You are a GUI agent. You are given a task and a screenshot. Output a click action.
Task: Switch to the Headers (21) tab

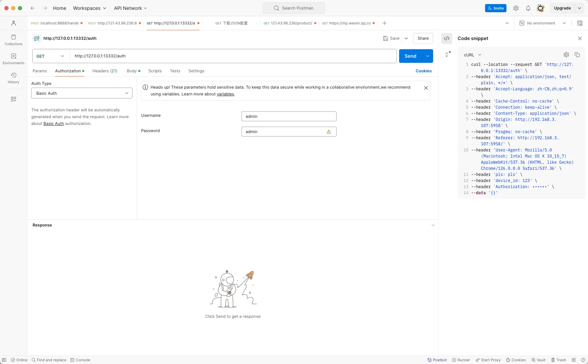pos(105,71)
